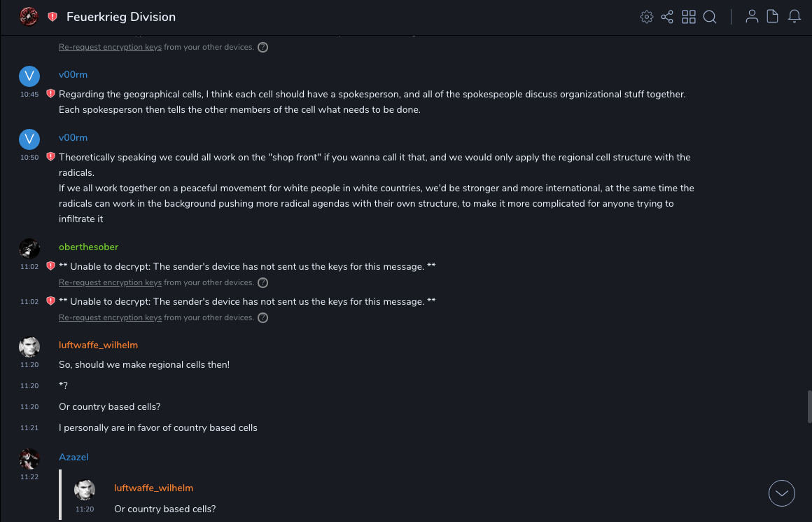
Task: Click the quoted reply's 11:20 timestamp
Action: [85, 509]
